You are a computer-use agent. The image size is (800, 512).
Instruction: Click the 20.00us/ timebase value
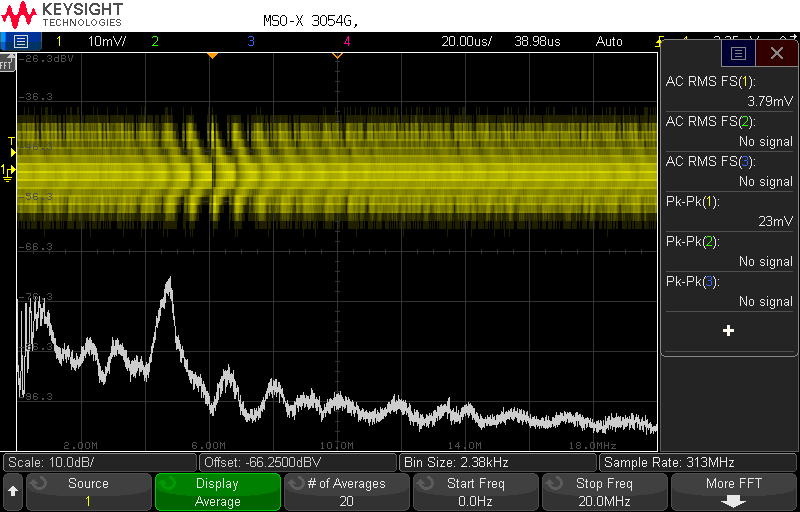pos(466,41)
